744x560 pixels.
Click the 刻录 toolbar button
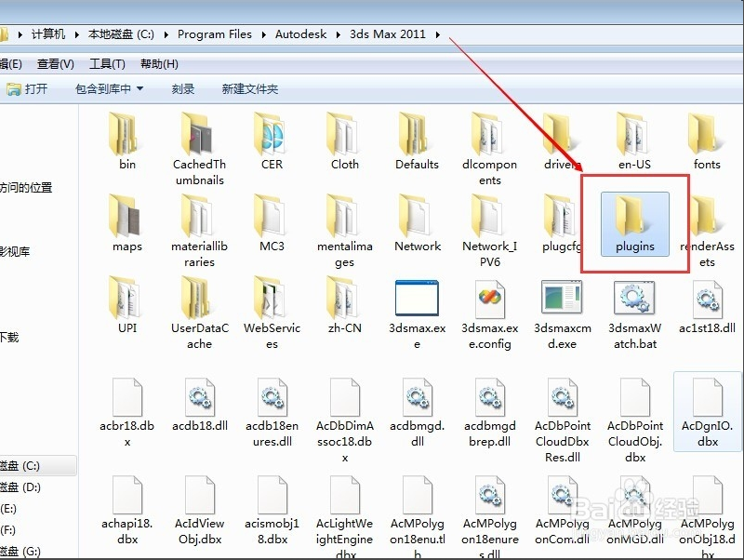[183, 88]
